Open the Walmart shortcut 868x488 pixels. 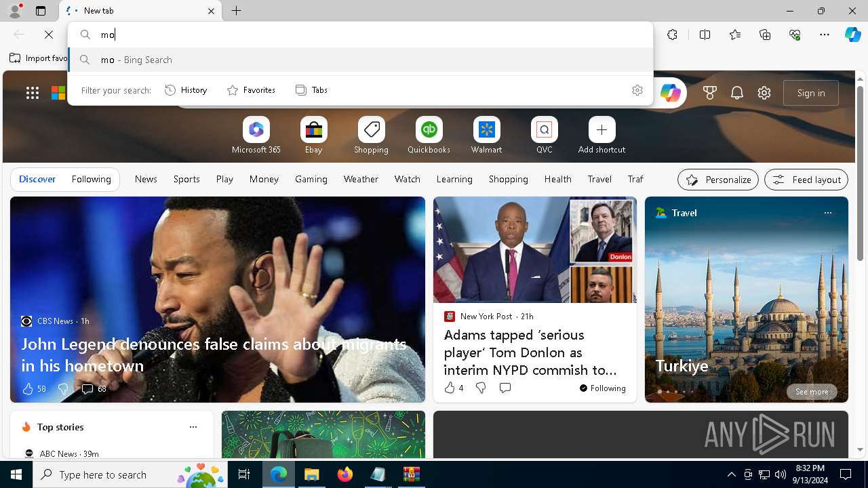click(486, 135)
